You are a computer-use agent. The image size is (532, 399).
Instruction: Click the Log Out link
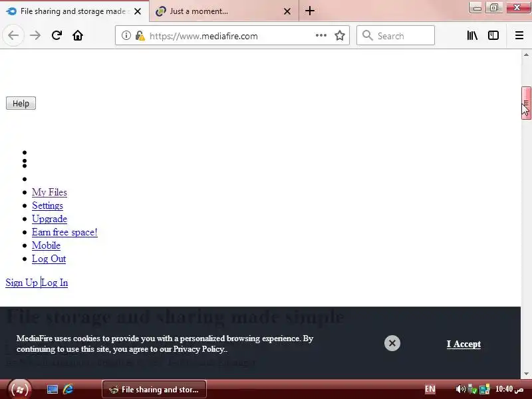pos(49,259)
